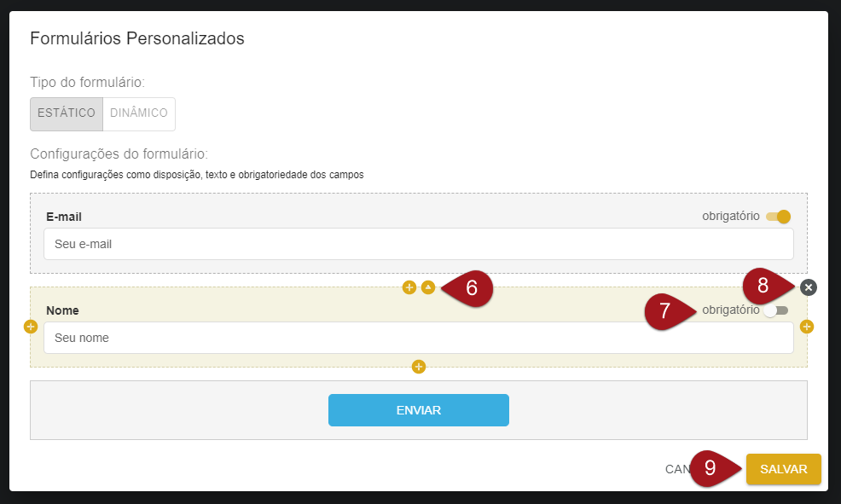This screenshot has width=841, height=504.
Task: Cancel the custom form dialog
Action: [676, 469]
